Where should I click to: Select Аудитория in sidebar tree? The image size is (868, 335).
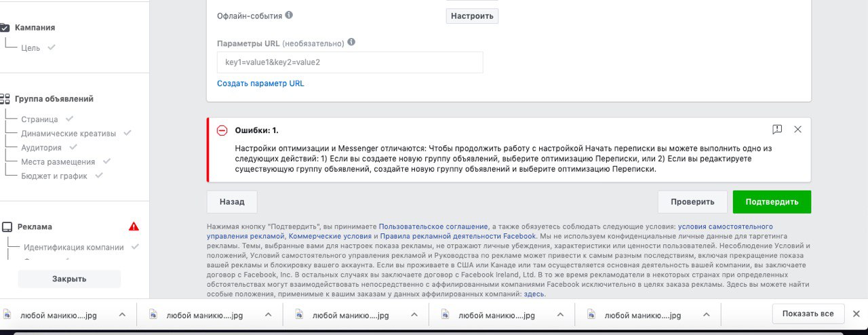coord(41,148)
